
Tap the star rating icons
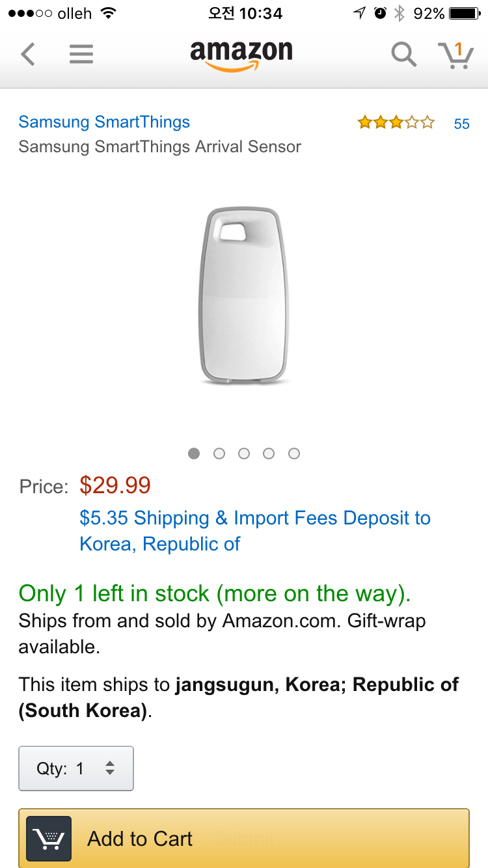point(396,122)
